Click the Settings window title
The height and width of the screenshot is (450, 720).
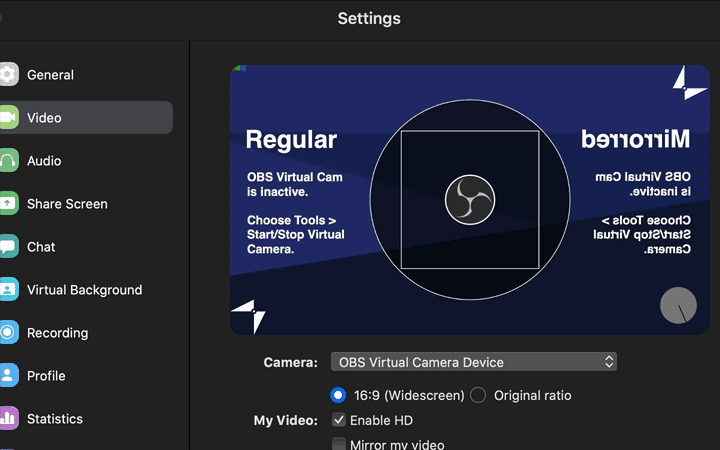(369, 18)
